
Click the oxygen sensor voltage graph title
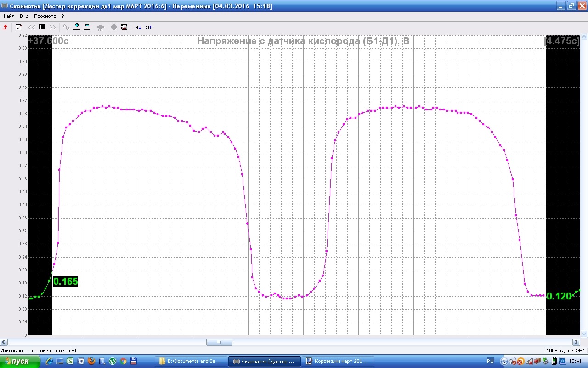pyautogui.click(x=303, y=41)
